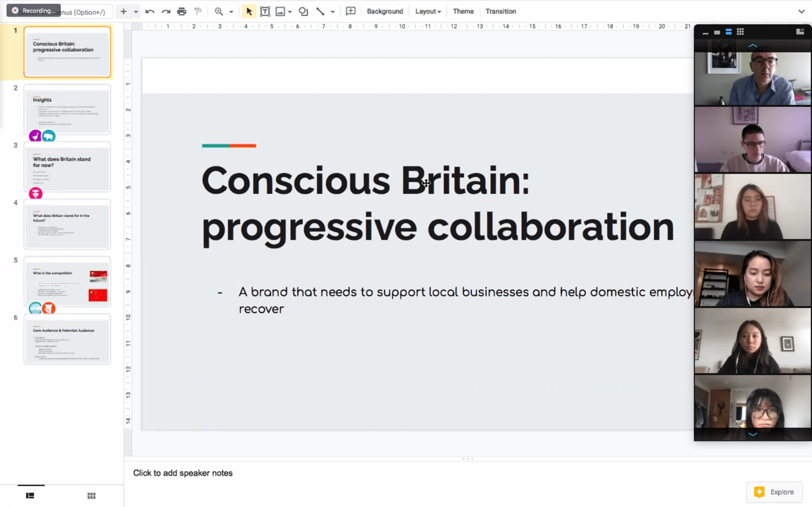Click the teal collaborator avatar on slide 5
The image size is (812, 507).
coord(35,309)
